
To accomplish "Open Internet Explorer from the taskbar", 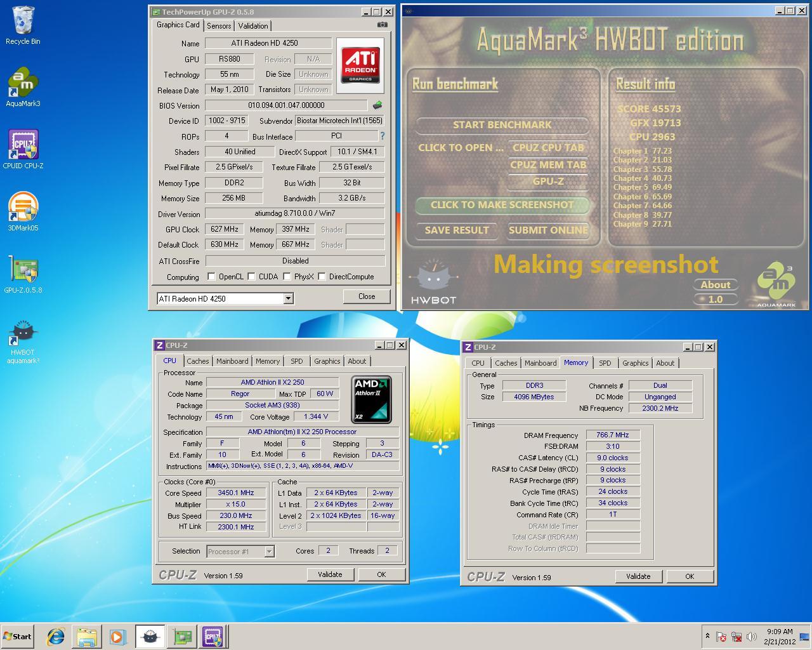I will 56,637.
